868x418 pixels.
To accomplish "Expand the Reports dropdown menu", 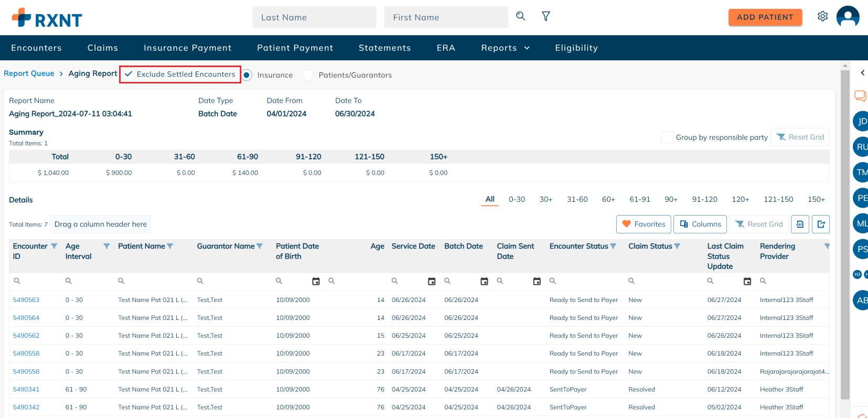I will click(x=505, y=48).
